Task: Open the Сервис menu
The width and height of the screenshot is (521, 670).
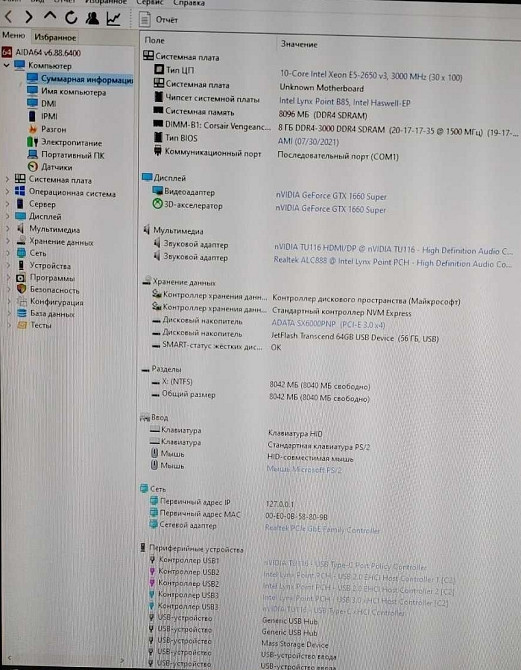Action: 150,3
